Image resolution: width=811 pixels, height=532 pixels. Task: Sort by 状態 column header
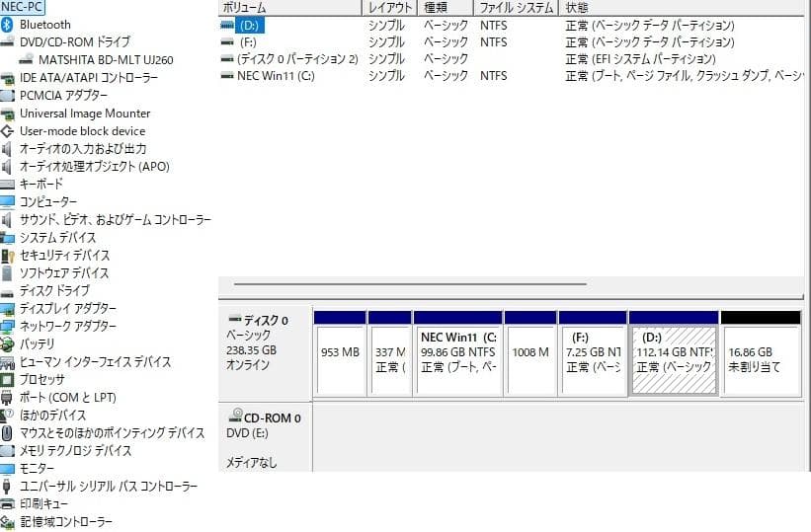click(x=682, y=8)
